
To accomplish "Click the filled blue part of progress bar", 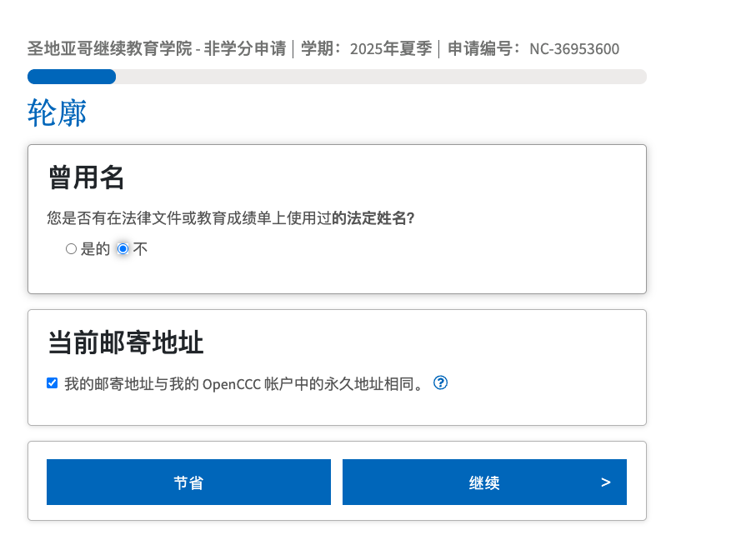I will pos(72,77).
